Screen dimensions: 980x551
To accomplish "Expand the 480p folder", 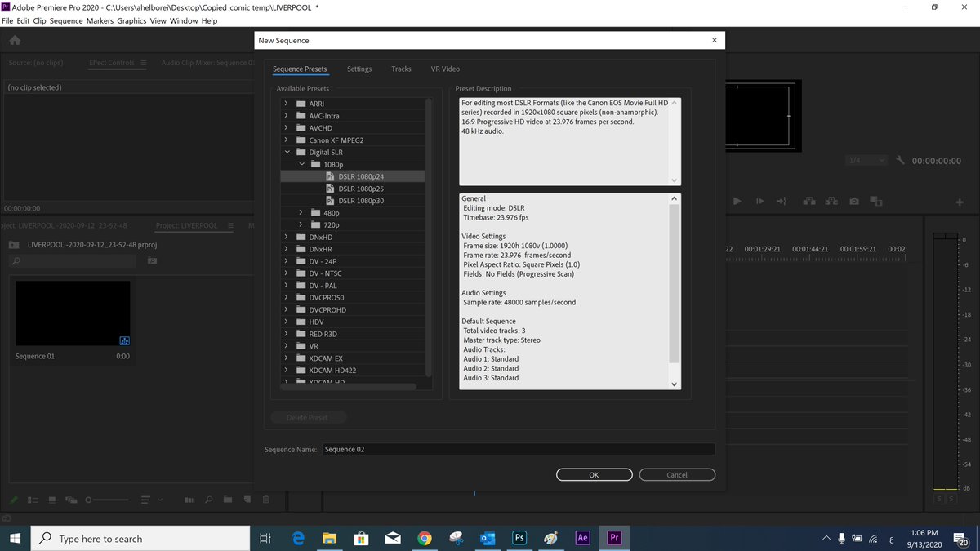I will 301,213.
